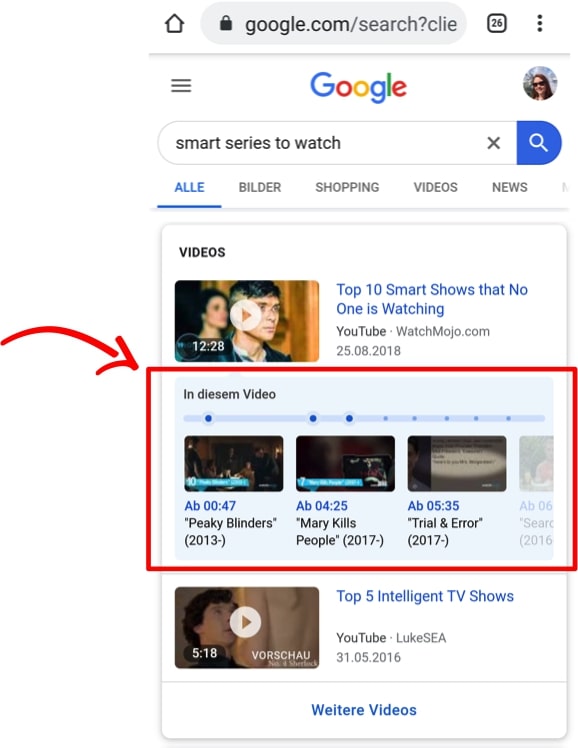The image size is (578, 748).
Task: Open the account profile picture
Action: coord(540,83)
